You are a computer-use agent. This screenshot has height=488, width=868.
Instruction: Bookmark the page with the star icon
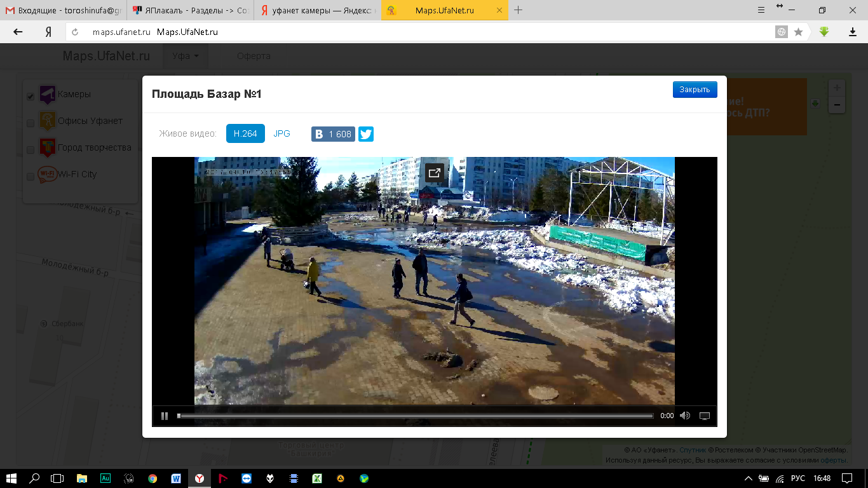click(798, 32)
